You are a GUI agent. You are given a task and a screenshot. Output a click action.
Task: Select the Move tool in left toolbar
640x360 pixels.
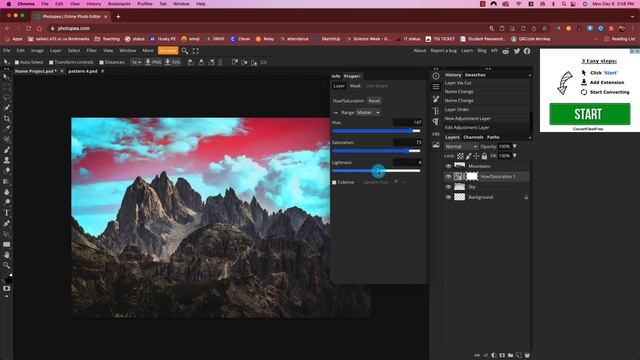tap(7, 77)
